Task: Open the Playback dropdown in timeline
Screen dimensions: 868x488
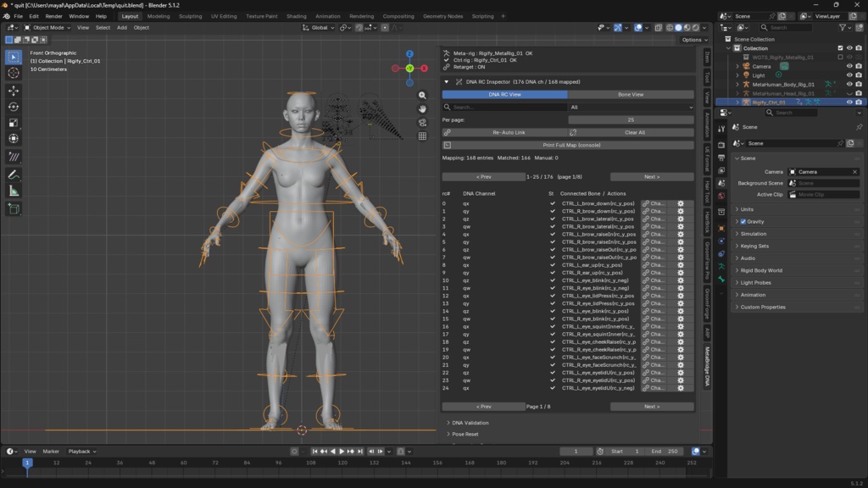Action: (x=82, y=452)
